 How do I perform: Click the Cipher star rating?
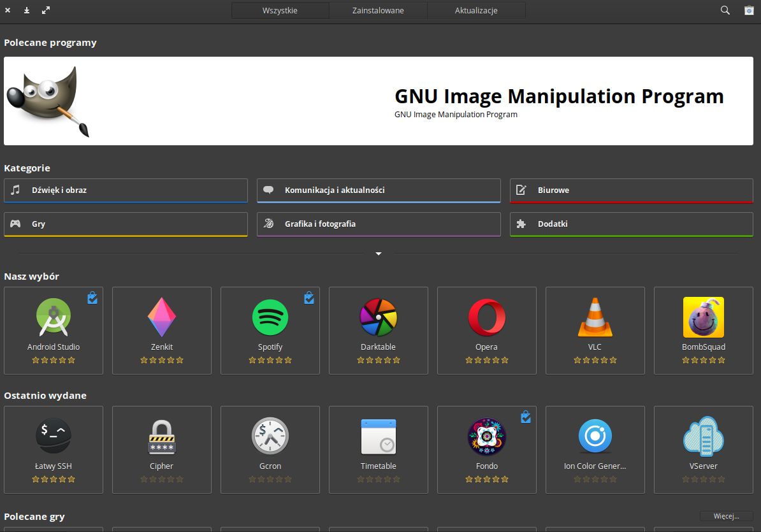[162, 479]
